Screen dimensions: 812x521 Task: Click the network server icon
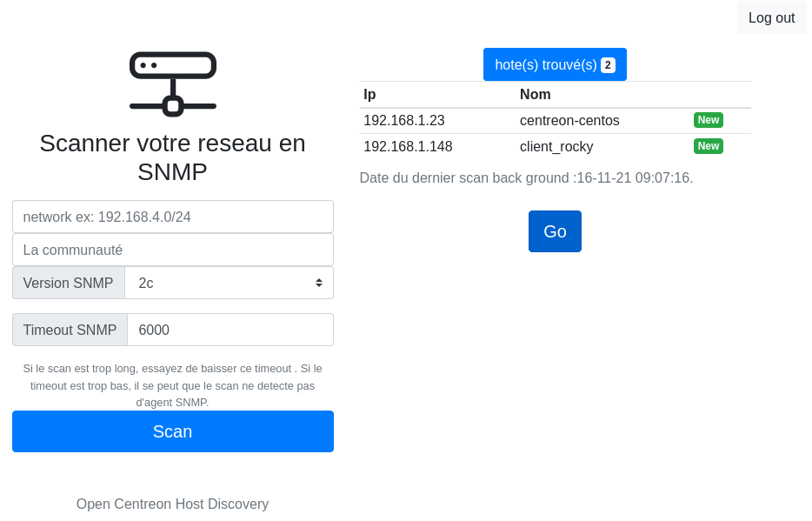(x=172, y=83)
